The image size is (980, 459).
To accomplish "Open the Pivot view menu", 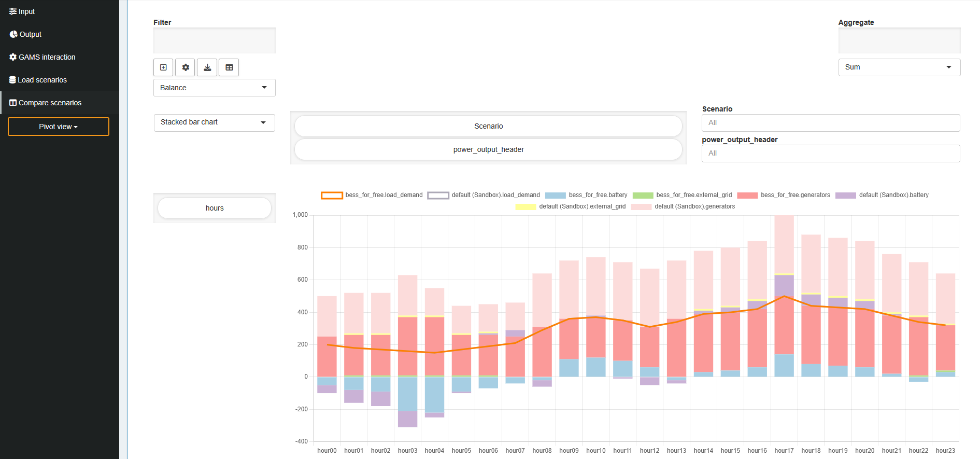I will pos(58,127).
